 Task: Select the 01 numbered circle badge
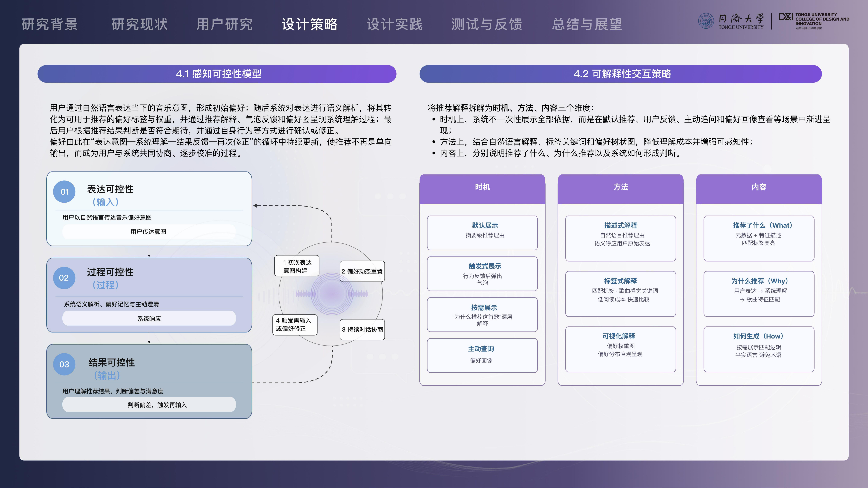pos(64,192)
